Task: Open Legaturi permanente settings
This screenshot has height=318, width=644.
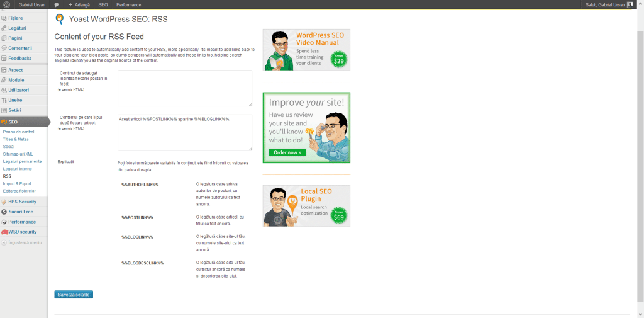Action: [x=22, y=161]
